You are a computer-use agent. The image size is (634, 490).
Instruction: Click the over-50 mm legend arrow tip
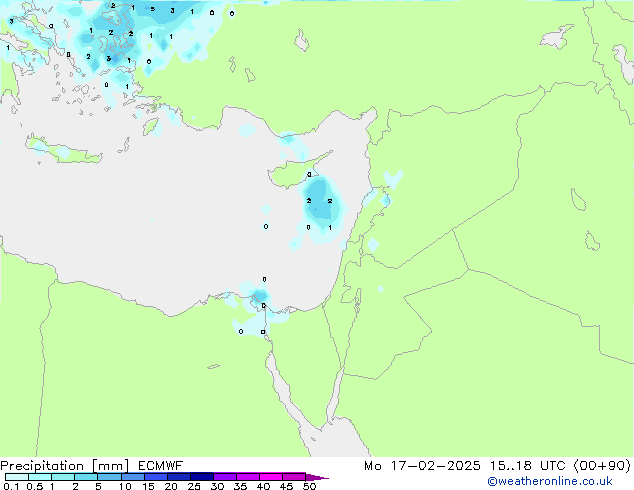click(x=317, y=477)
